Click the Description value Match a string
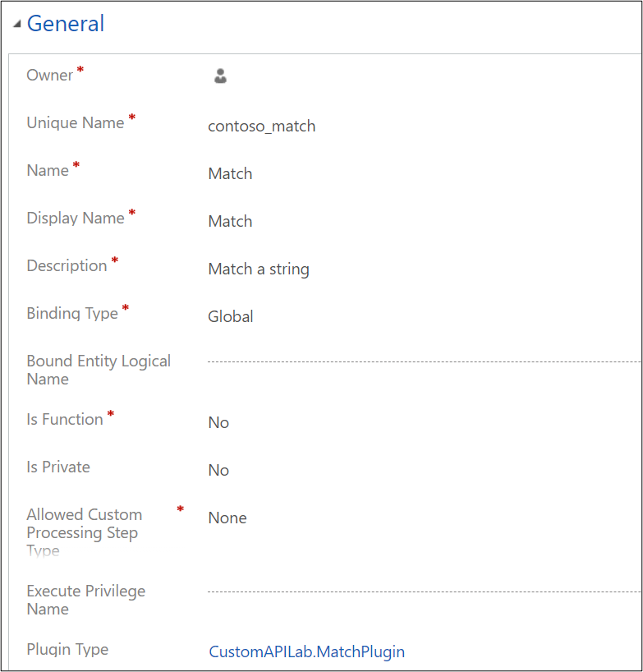The height and width of the screenshot is (672, 643). point(258,269)
